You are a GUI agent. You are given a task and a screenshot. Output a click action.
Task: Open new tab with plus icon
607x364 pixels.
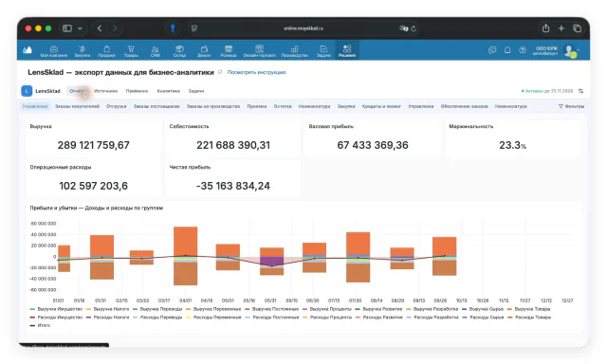coord(561,28)
